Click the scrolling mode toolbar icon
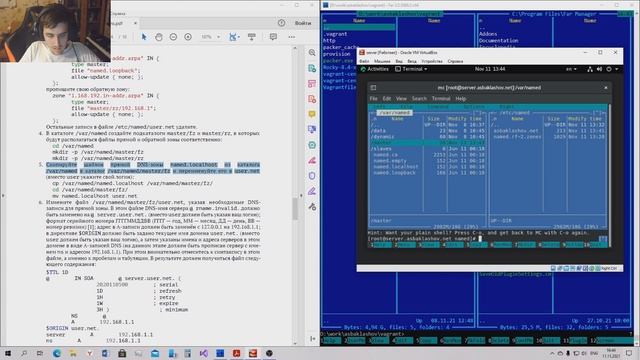This screenshot has height=360, width=640. 251,37
